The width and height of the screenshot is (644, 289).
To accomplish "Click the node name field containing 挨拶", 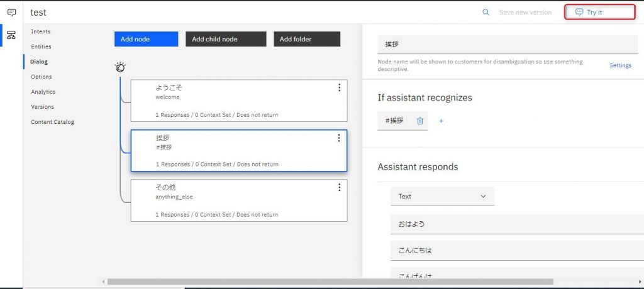I will (x=508, y=45).
